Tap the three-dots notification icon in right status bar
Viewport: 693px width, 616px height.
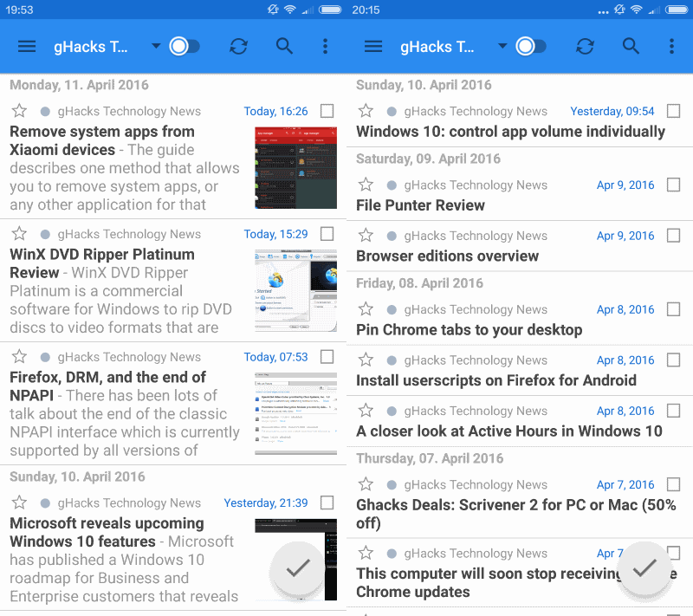point(603,12)
